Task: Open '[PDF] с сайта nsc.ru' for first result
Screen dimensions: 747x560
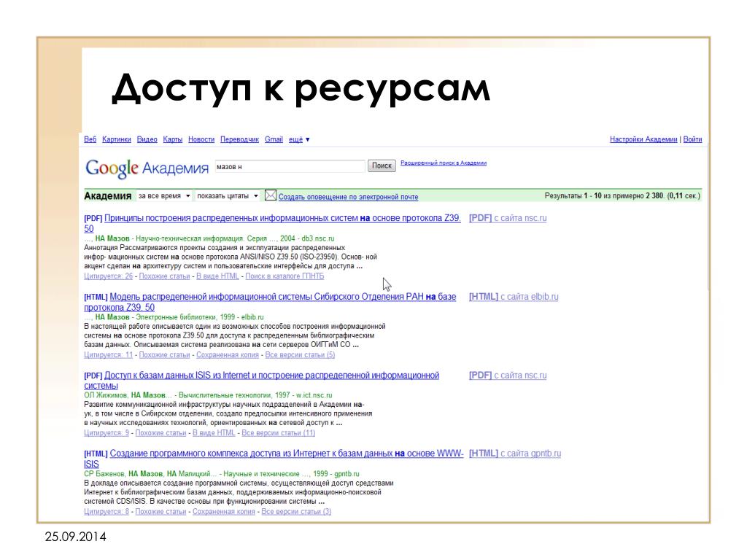Action: tap(508, 217)
